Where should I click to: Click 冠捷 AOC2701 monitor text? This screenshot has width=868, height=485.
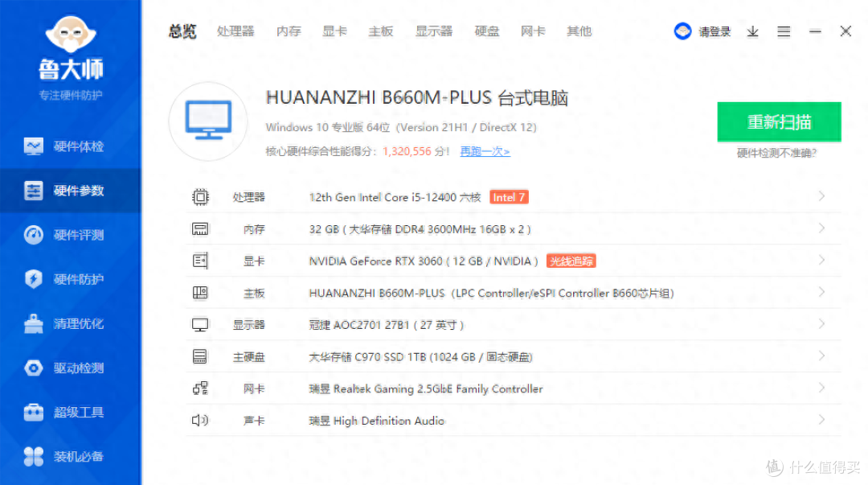(387, 325)
